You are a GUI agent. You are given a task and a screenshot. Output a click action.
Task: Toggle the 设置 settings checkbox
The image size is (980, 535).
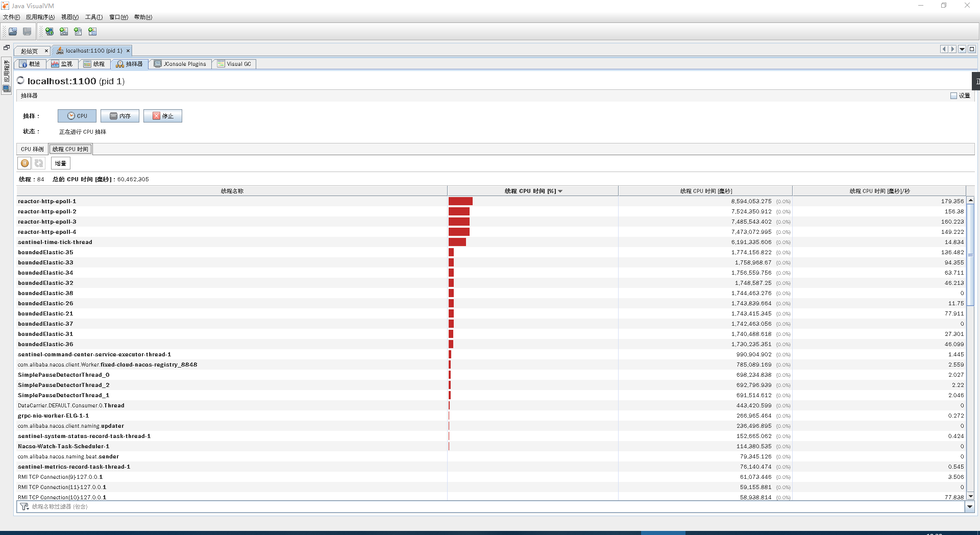(953, 95)
